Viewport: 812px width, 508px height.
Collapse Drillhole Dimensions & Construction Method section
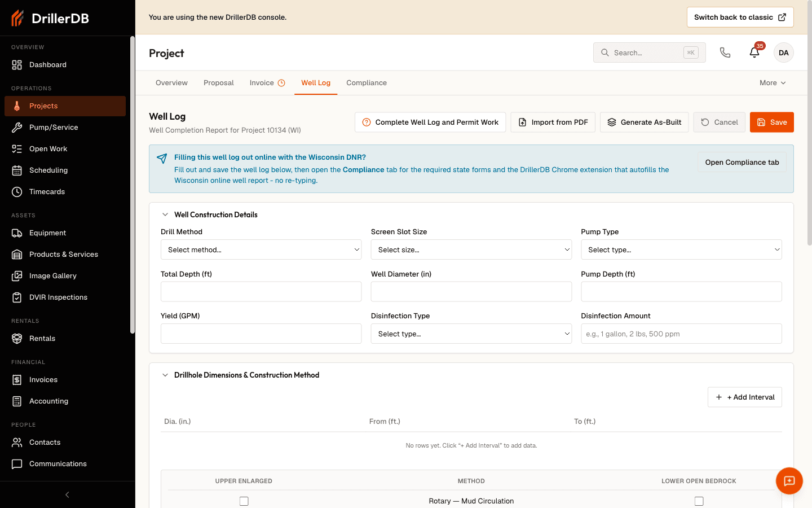[165, 375]
